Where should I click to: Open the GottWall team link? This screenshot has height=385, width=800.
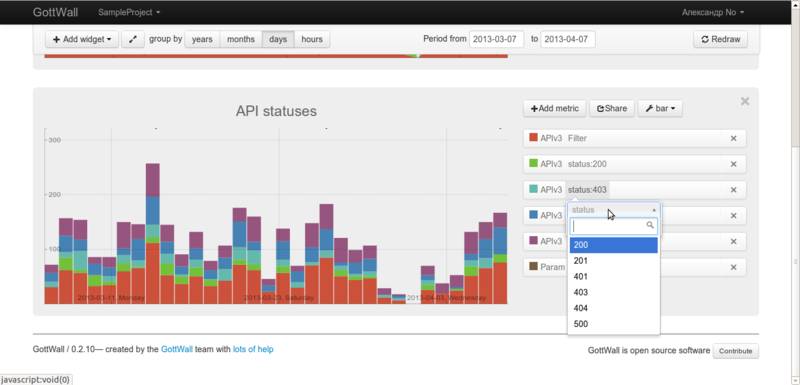pyautogui.click(x=177, y=349)
